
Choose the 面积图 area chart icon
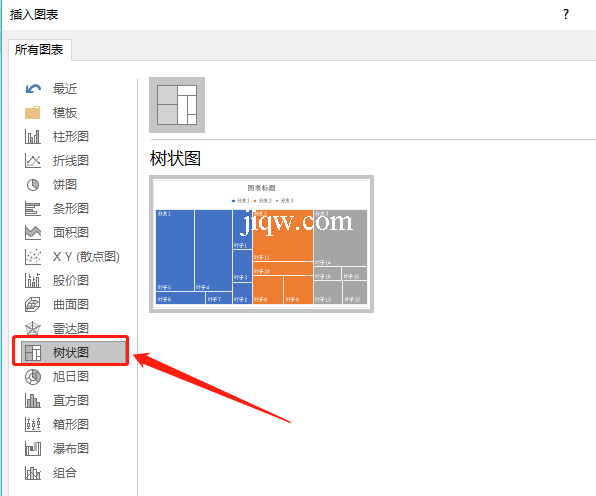point(33,233)
